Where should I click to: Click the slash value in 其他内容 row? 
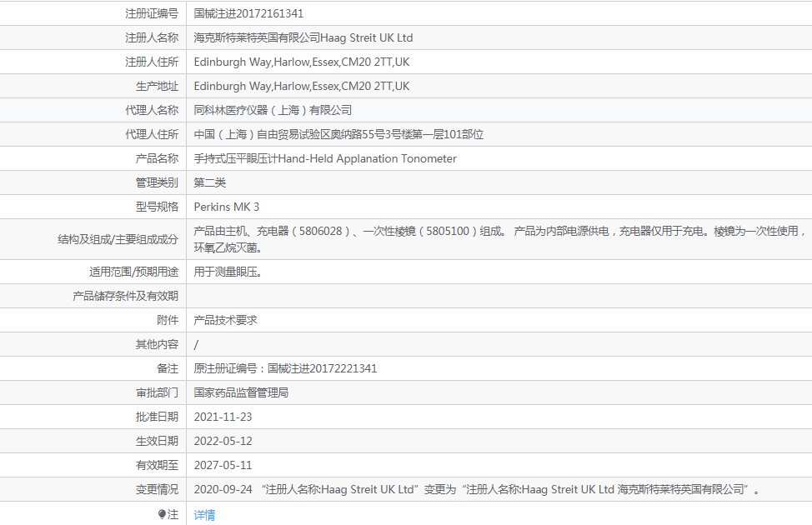pyautogui.click(x=196, y=345)
